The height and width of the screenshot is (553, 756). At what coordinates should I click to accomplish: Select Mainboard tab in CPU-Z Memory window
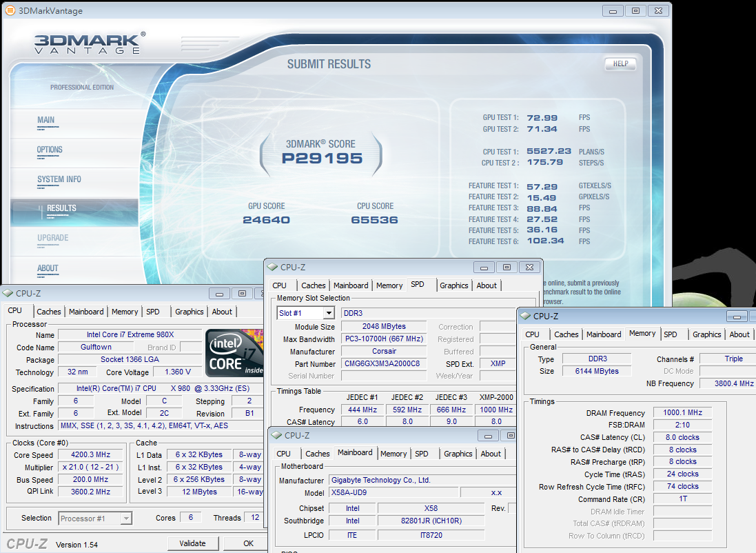604,334
